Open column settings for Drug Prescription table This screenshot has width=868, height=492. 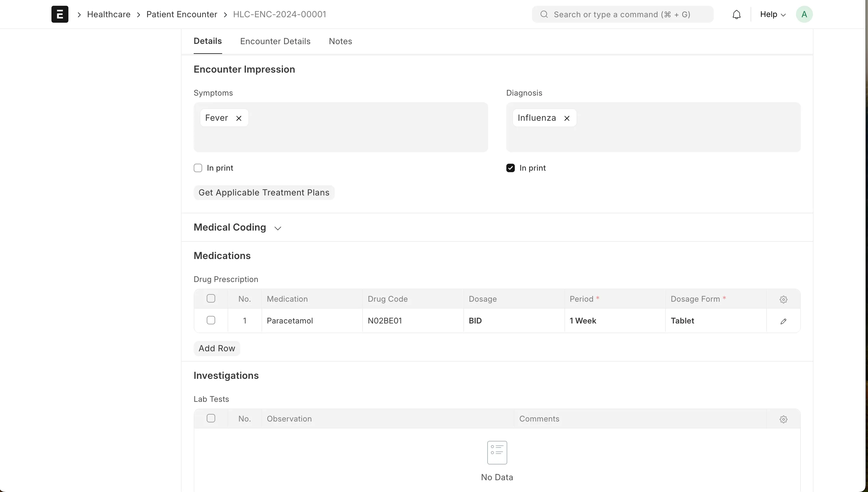(783, 299)
